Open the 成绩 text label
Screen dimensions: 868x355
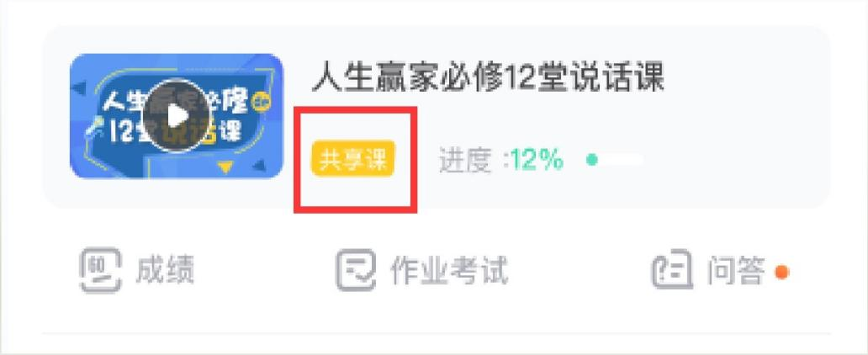(165, 271)
